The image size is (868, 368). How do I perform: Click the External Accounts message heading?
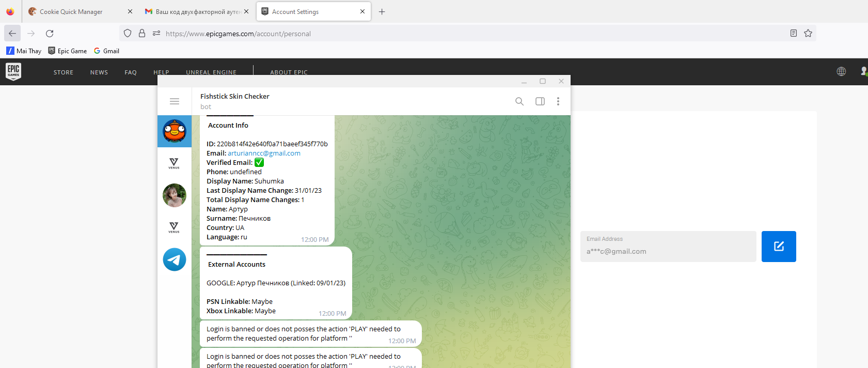[x=236, y=264]
